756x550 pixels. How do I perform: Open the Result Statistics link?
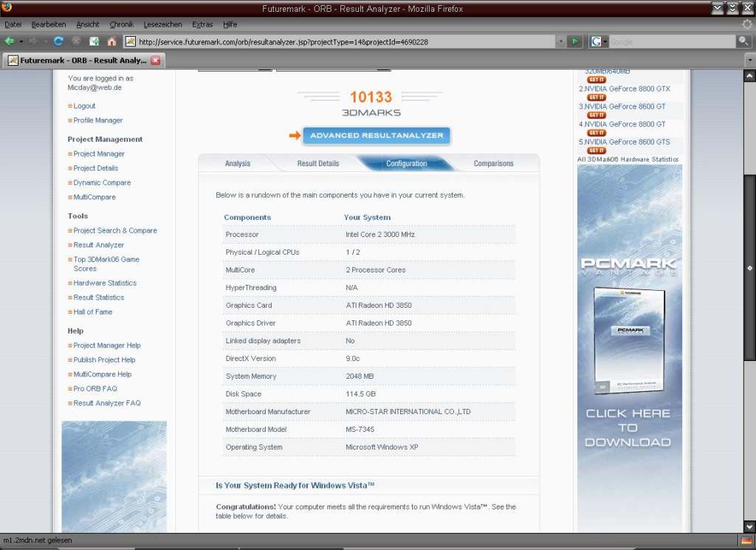pos(98,298)
